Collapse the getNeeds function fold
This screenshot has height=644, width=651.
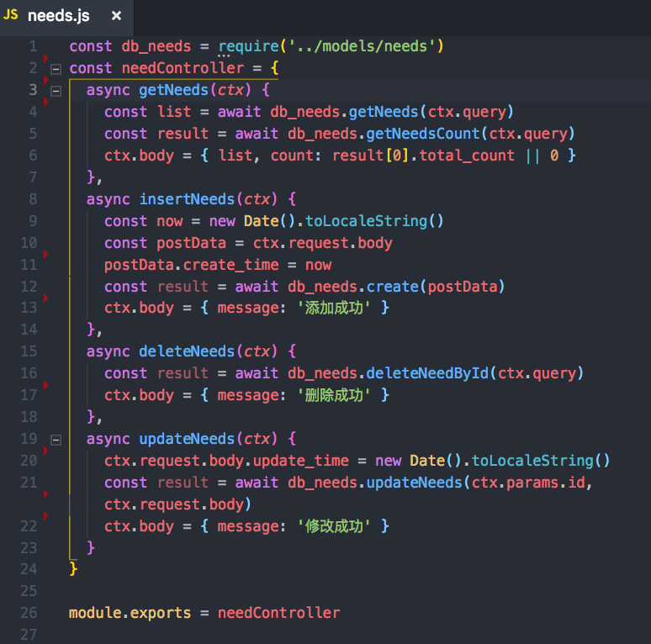[56, 91]
